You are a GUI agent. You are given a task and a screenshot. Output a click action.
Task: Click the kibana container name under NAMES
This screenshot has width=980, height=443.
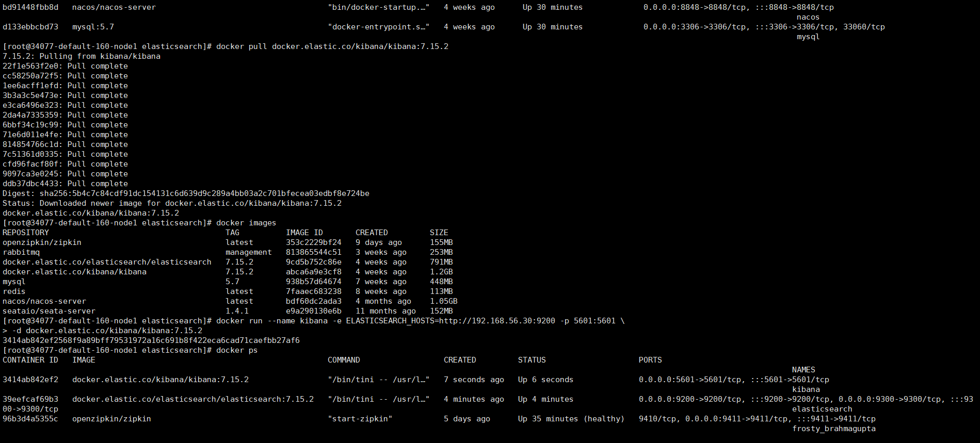tap(806, 389)
